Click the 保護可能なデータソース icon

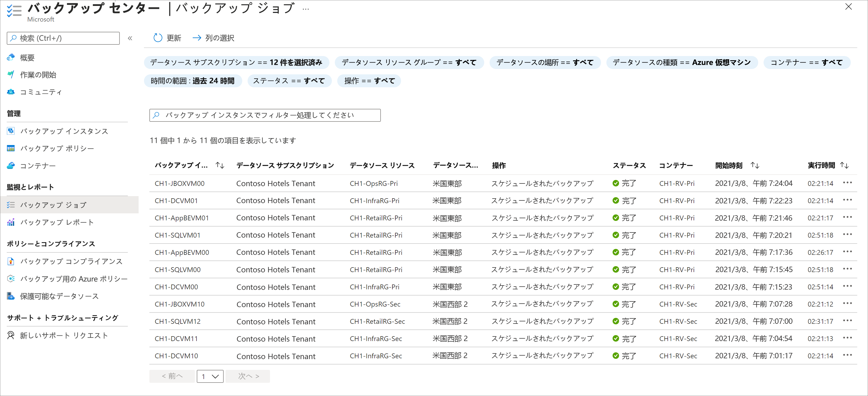point(11,296)
